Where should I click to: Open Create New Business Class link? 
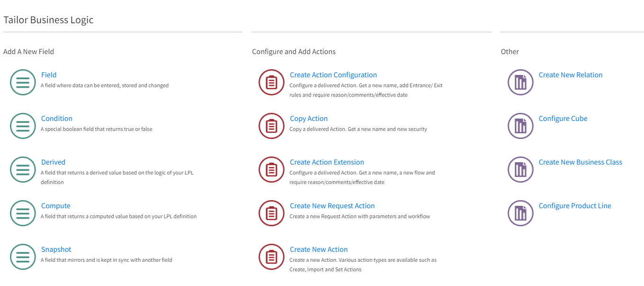581,162
